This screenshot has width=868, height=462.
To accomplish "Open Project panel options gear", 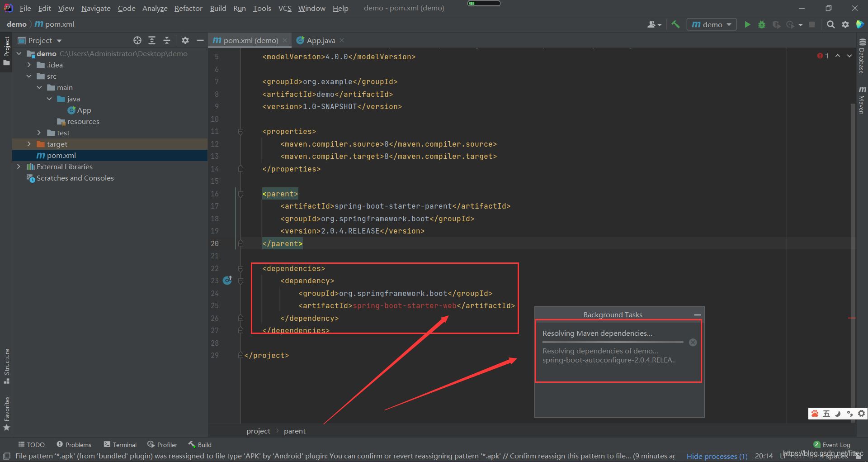I will 185,40.
